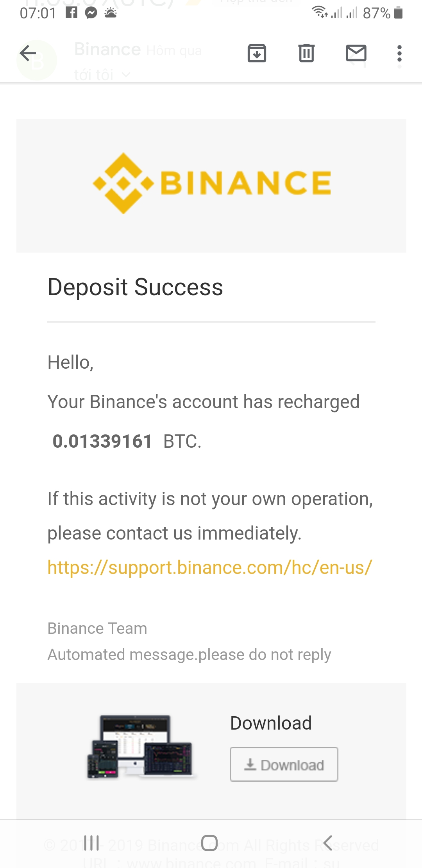Tap the back arrow to leave email
Viewport: 422px width, 868px height.
pos(28,54)
